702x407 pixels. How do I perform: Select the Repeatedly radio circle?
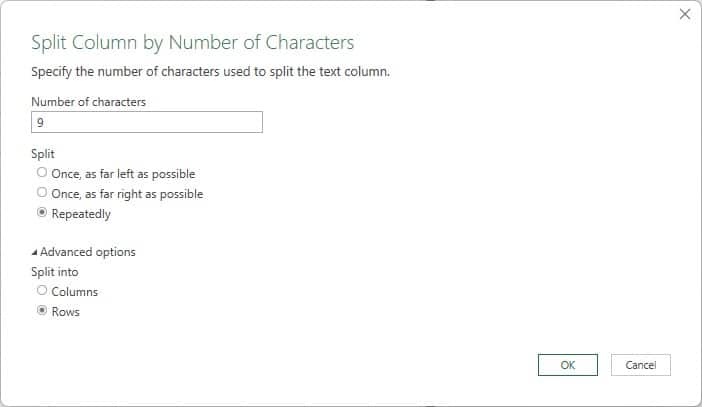(41, 213)
